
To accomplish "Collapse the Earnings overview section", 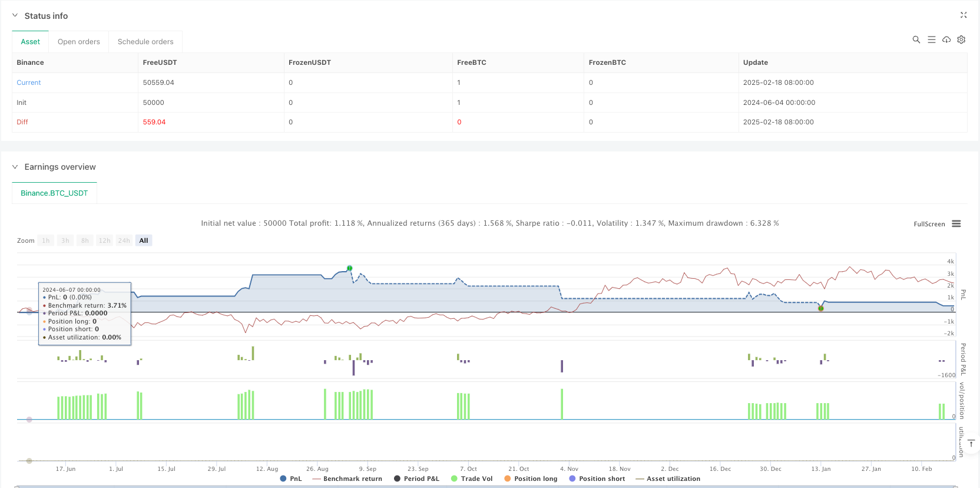I will [15, 167].
